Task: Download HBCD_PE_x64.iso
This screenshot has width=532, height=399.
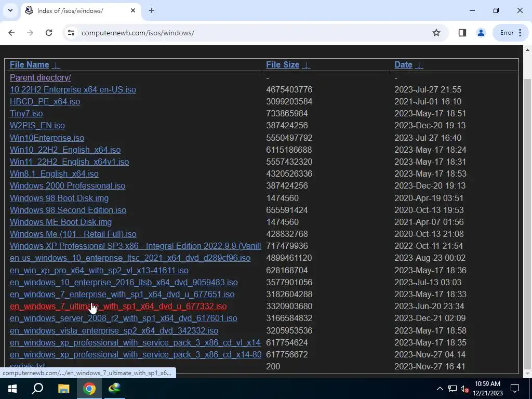Action: pos(45,101)
